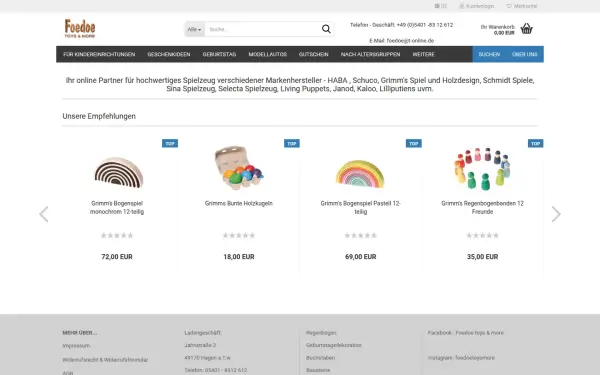Open the Grimms Bunte Holzkugeln product image

click(x=238, y=168)
